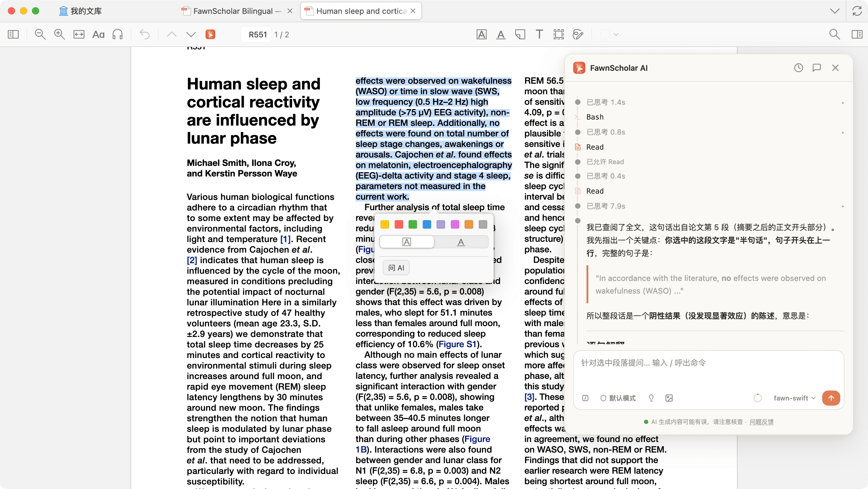Close the Human sleep and cortical tab
Viewport: 868px width, 489px height.
(x=413, y=11)
